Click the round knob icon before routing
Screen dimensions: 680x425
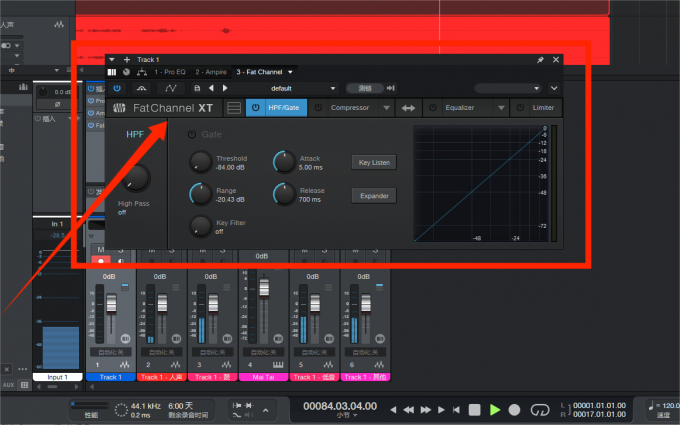[x=126, y=72]
